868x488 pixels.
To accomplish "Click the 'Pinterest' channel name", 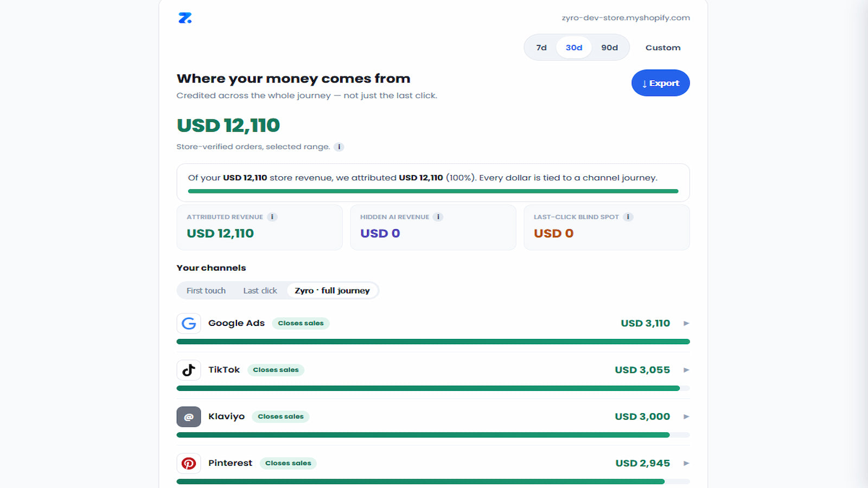I will (230, 463).
